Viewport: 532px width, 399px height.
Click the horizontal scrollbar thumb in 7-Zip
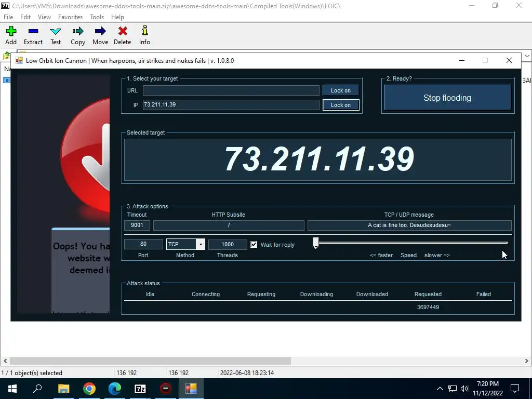point(150,361)
